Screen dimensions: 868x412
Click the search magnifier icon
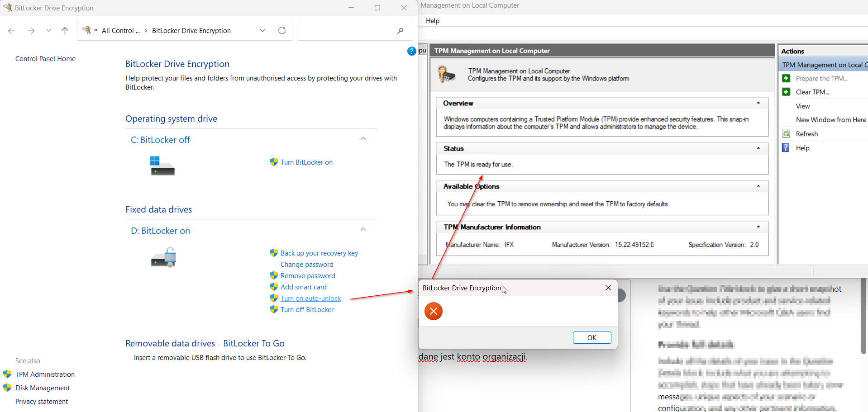point(400,31)
